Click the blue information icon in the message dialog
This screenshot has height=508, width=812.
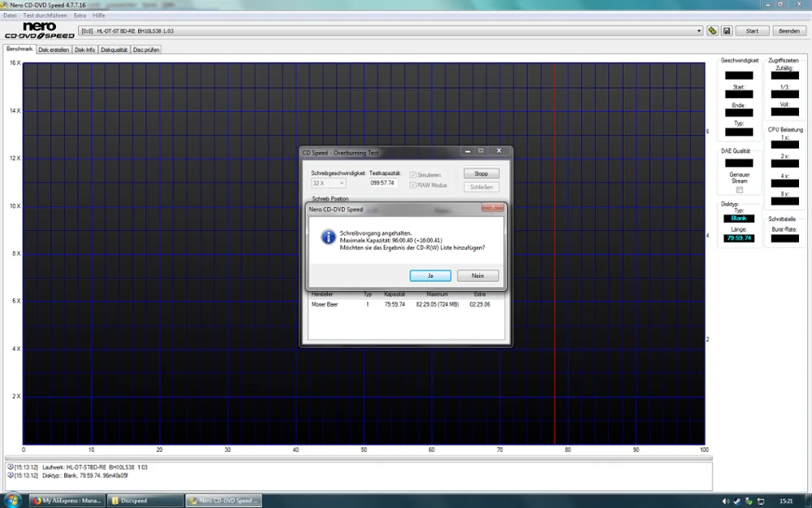pos(328,237)
